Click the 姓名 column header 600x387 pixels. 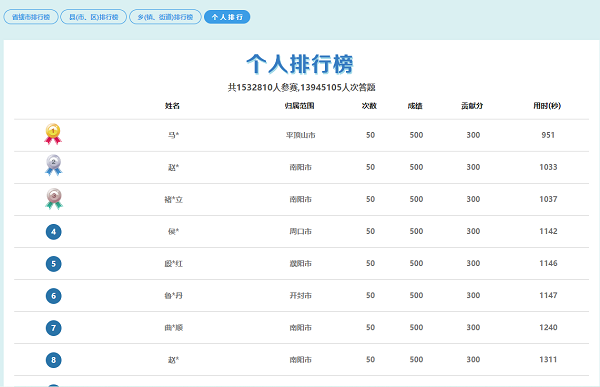point(172,106)
